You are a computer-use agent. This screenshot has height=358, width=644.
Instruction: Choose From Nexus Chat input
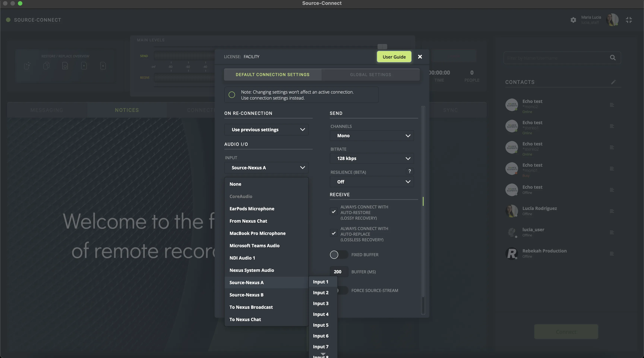coord(266,221)
